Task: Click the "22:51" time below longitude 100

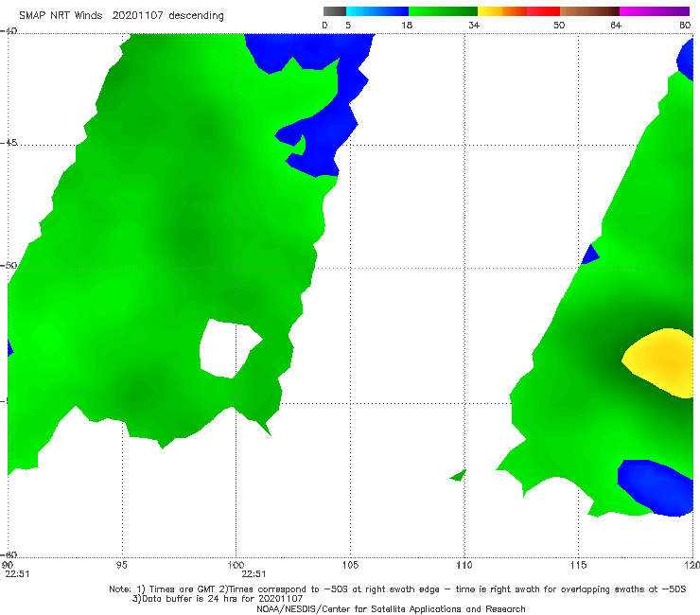Action: click(x=254, y=574)
